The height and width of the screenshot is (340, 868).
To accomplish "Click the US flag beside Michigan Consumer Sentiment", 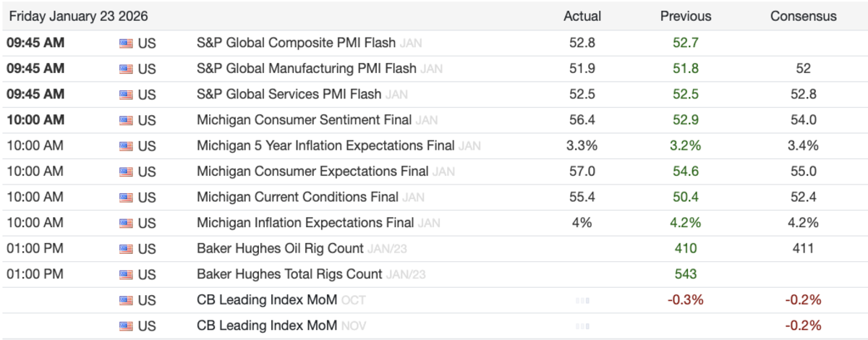I will pos(126,121).
